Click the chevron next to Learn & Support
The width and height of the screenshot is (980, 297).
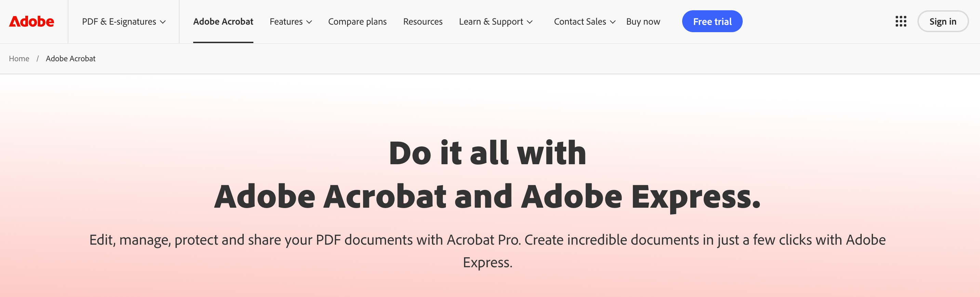[x=530, y=22]
